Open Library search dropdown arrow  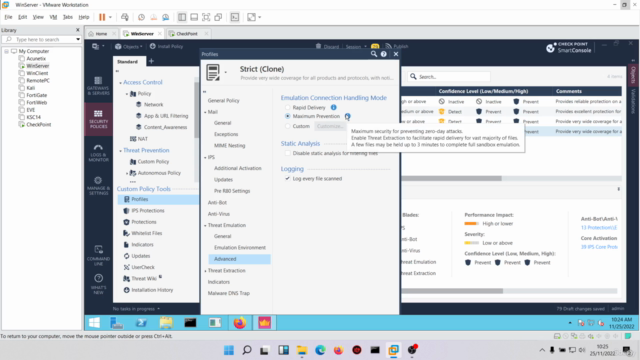[78, 39]
